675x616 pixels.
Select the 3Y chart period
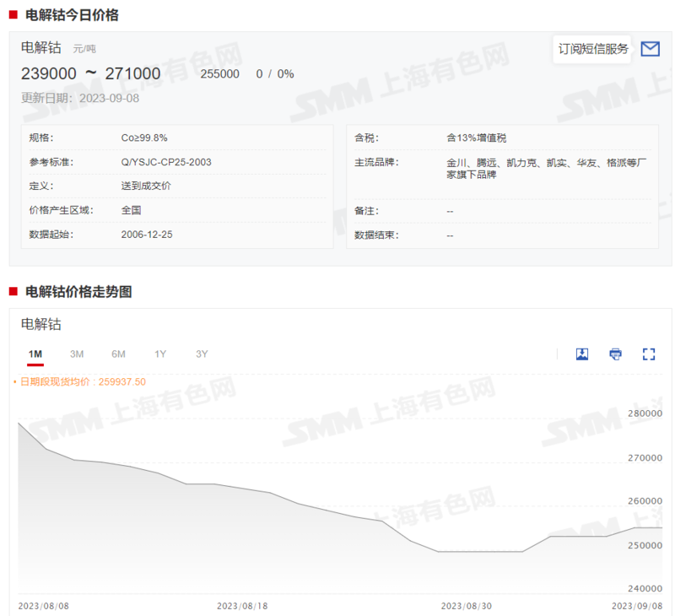pos(201,354)
